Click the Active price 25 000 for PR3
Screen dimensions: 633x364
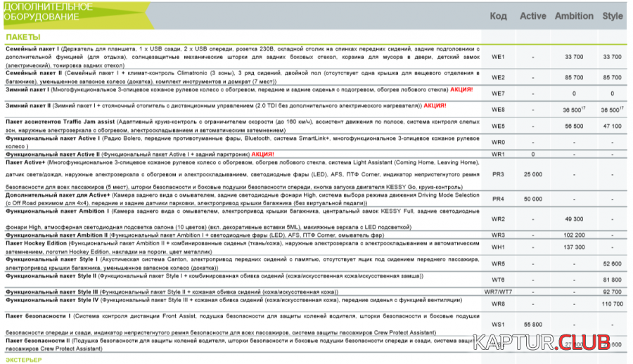pyautogui.click(x=533, y=174)
